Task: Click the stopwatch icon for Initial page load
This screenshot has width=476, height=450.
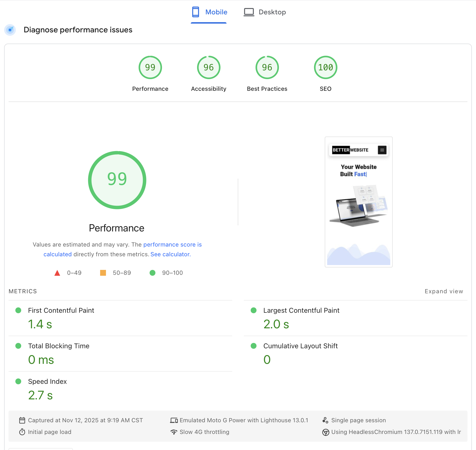Action: [22, 432]
